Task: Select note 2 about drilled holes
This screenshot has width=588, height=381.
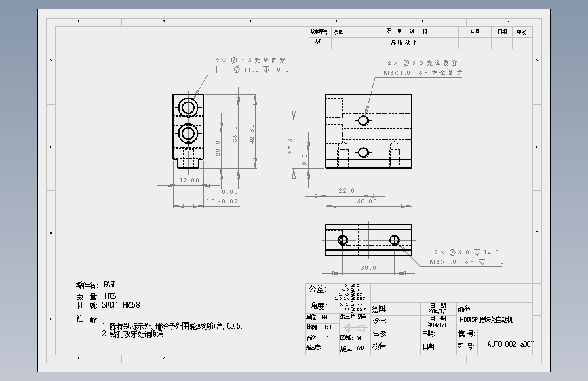Action: point(134,334)
